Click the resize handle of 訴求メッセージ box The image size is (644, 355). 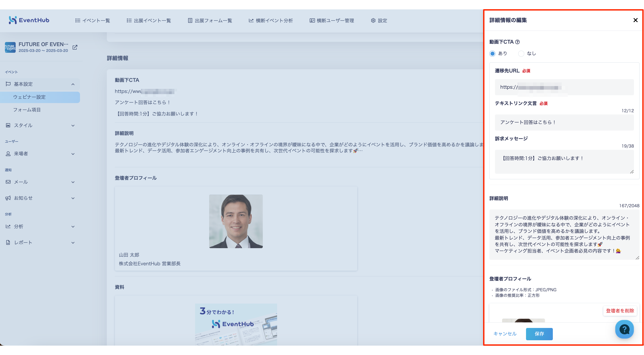tap(632, 172)
